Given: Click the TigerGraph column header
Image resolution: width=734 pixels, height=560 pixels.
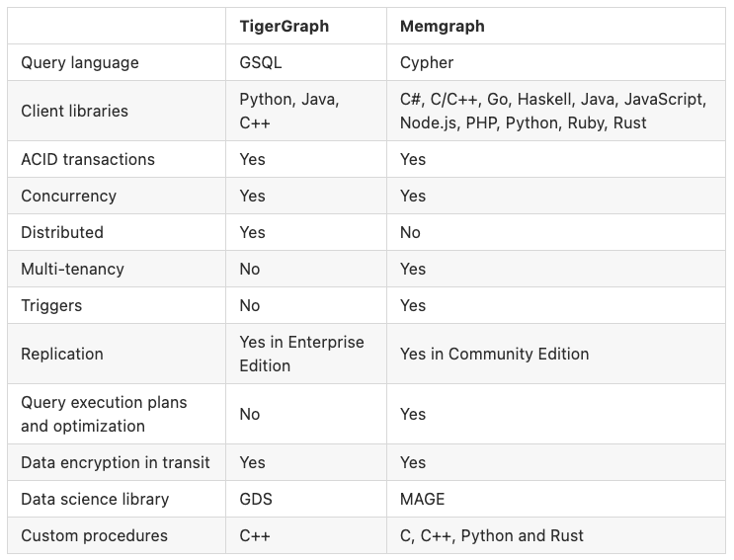Looking at the screenshot, I should tap(285, 27).
